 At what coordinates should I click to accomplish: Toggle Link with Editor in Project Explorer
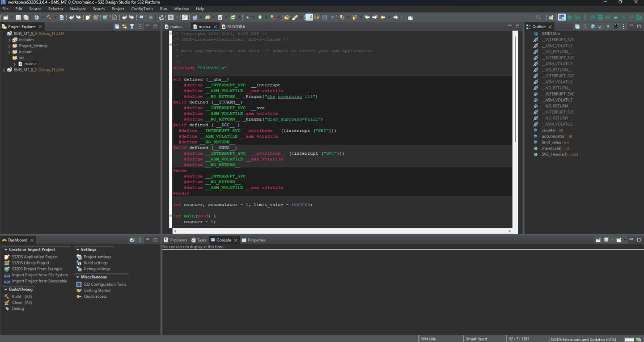(124, 27)
